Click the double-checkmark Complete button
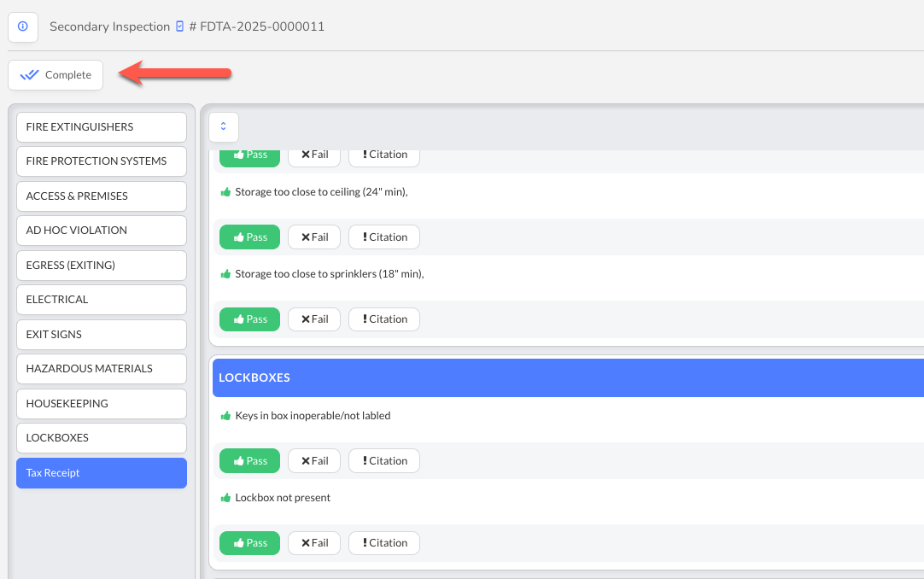The width and height of the screenshot is (924, 579). pyautogui.click(x=56, y=75)
